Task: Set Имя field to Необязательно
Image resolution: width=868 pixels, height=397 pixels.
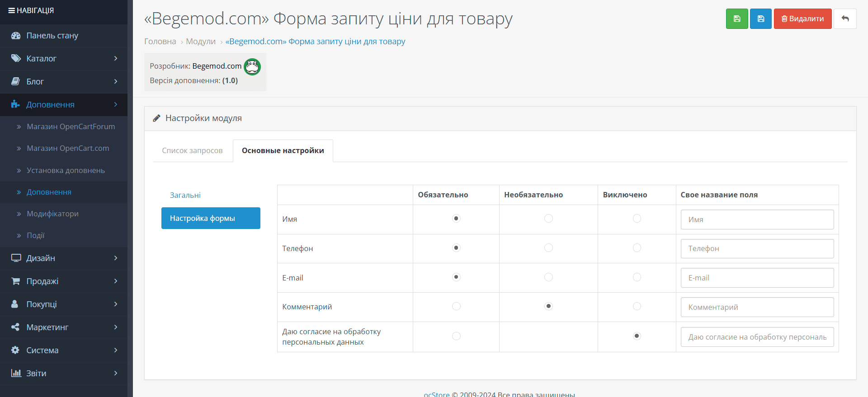Action: coord(548,219)
